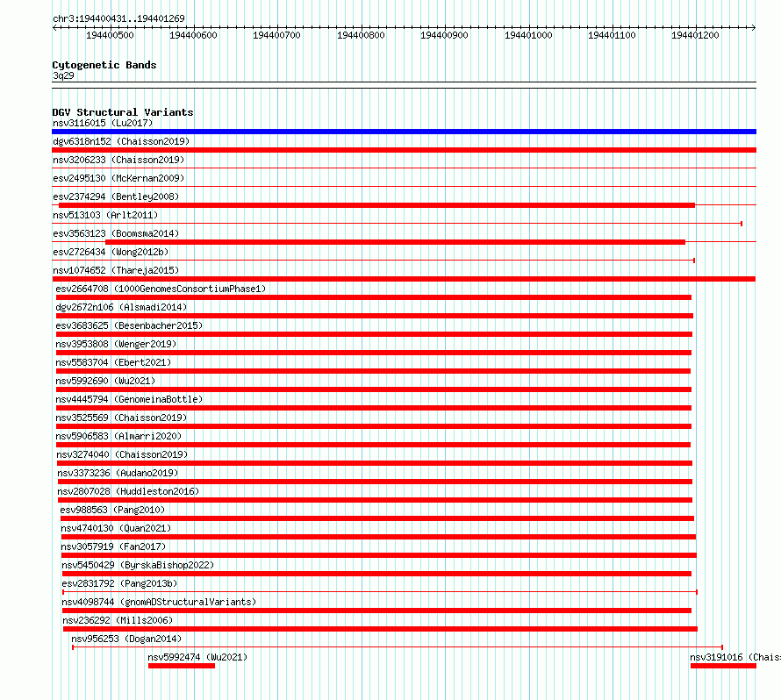This screenshot has height=700, width=781.
Task: Click nsv3057919 (Fan2017) label
Action: point(113,546)
